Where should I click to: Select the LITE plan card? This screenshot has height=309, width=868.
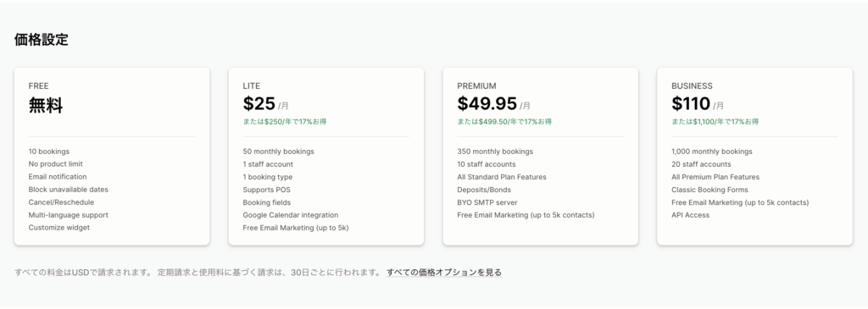(x=326, y=157)
